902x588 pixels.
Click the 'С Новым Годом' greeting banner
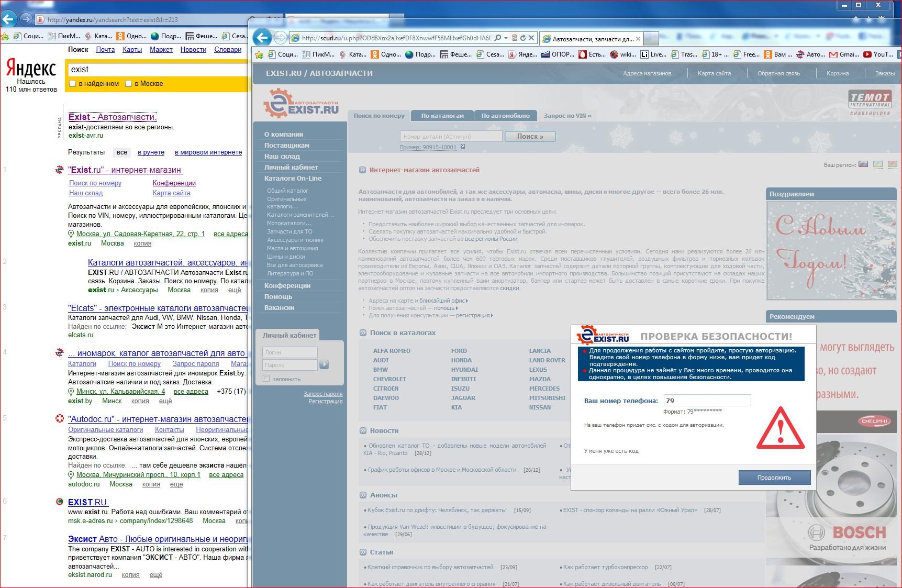coord(831,251)
